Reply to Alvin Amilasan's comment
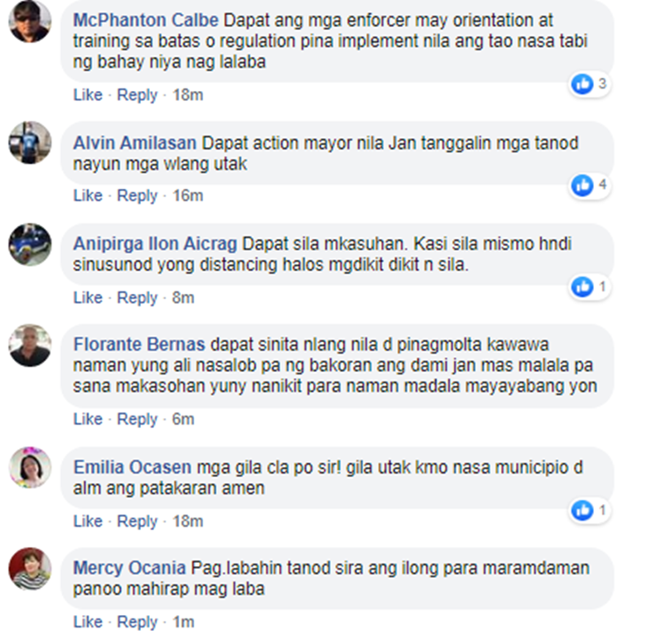 (x=137, y=196)
